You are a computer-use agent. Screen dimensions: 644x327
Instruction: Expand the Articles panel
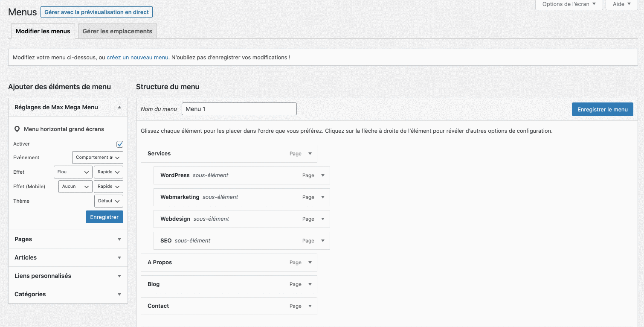tap(120, 257)
